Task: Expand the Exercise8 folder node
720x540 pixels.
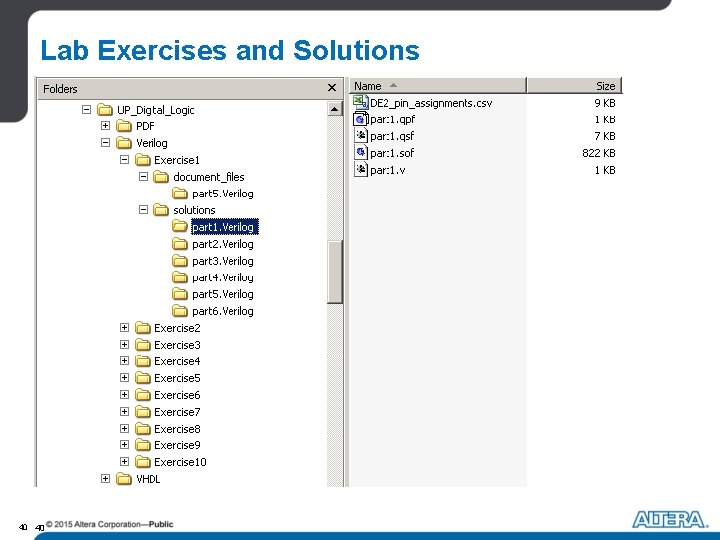Action: click(x=124, y=428)
